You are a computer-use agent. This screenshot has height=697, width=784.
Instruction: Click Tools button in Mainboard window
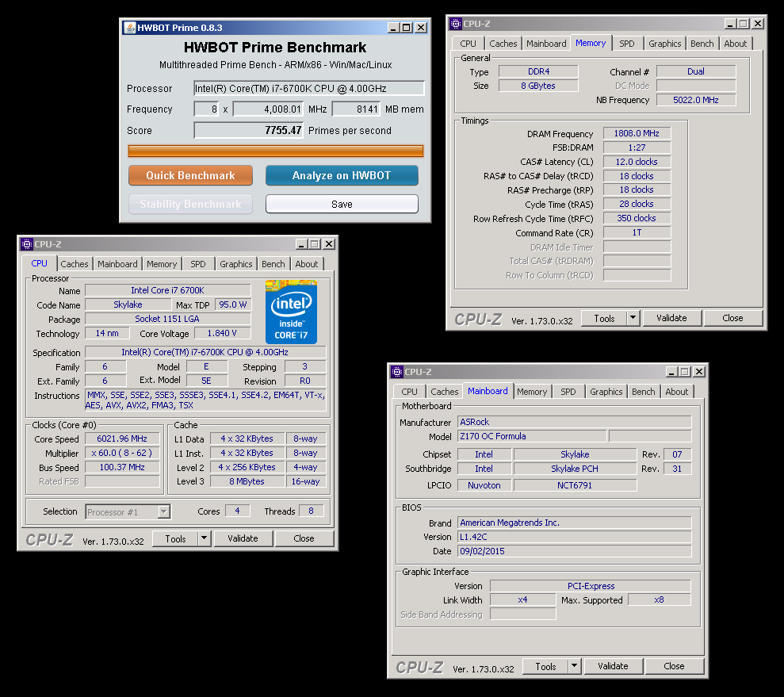[545, 666]
